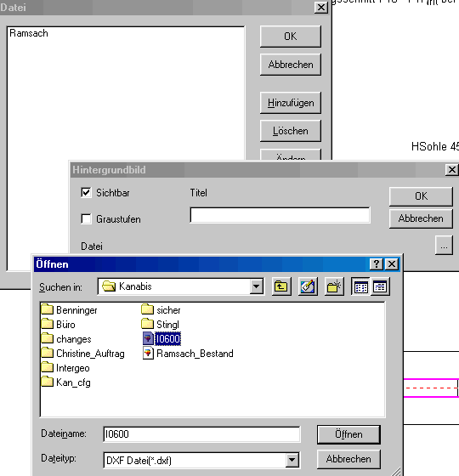Viewport: 459px width, 476px height.
Task: Select Ramsach in the Datei list
Action: tap(29, 33)
